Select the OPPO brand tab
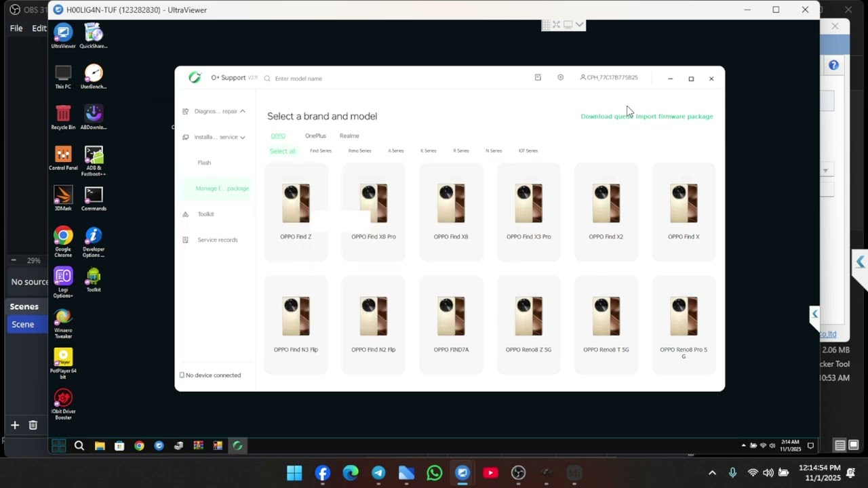Image resolution: width=868 pixels, height=488 pixels. click(x=278, y=136)
